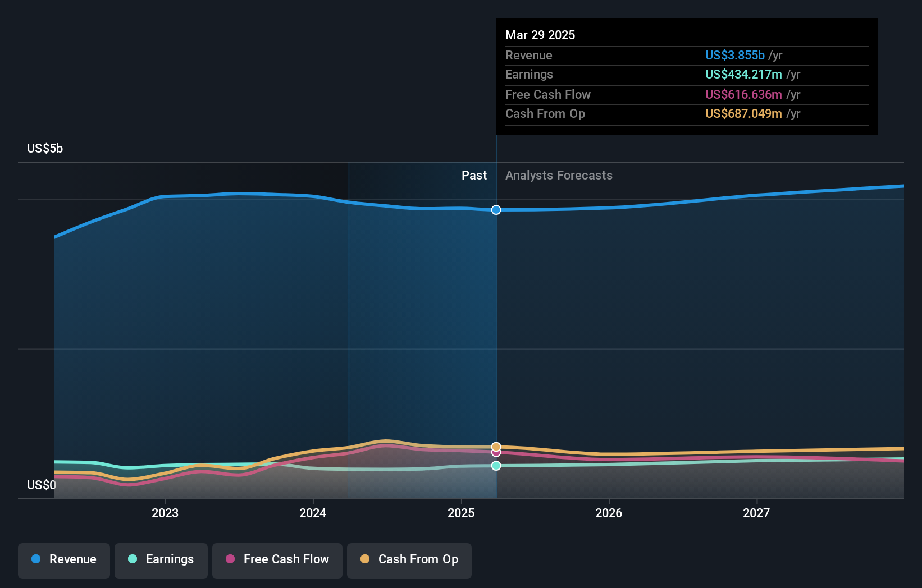Toggle the Free Cash Flow legend button
The width and height of the screenshot is (922, 588).
click(277, 561)
